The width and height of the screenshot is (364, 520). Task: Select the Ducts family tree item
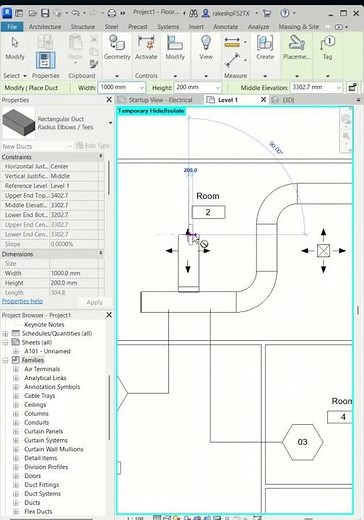32,503
